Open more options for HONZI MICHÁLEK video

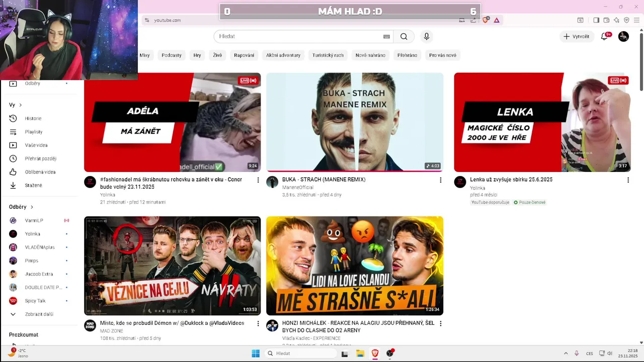(x=440, y=324)
